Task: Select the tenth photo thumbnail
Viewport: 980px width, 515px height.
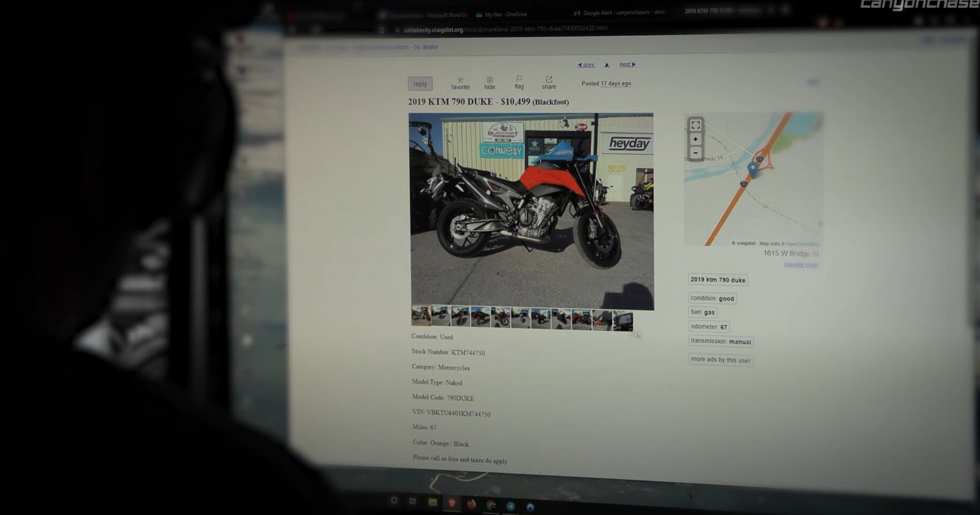Action: (602, 320)
